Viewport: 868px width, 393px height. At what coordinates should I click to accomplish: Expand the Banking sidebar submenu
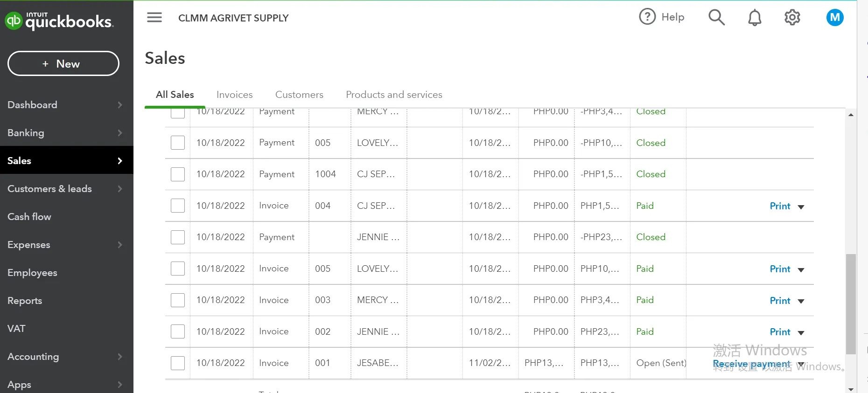[119, 133]
